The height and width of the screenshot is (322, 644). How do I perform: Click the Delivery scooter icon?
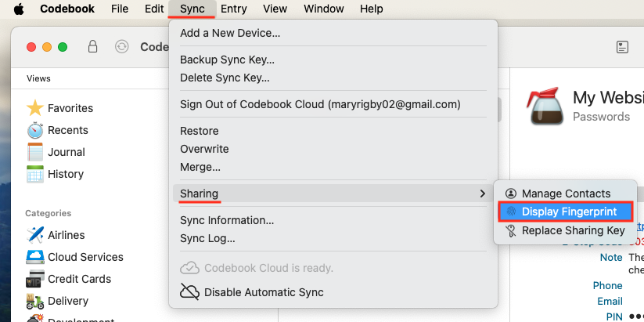coord(35,301)
